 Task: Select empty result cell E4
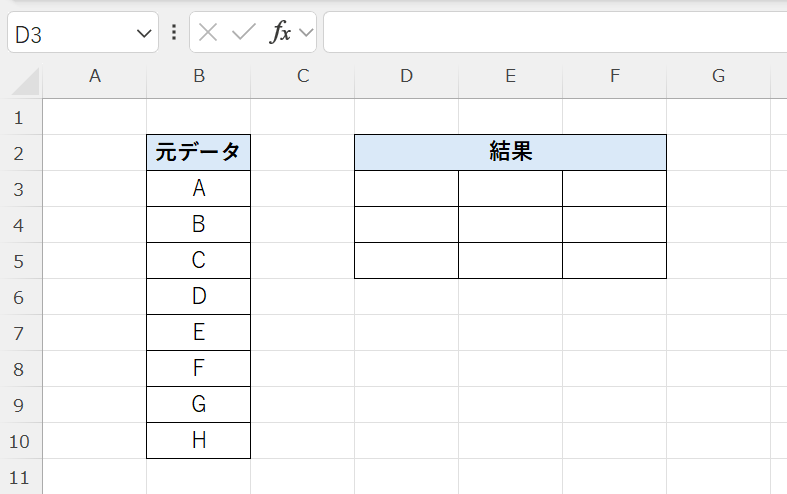(510, 225)
